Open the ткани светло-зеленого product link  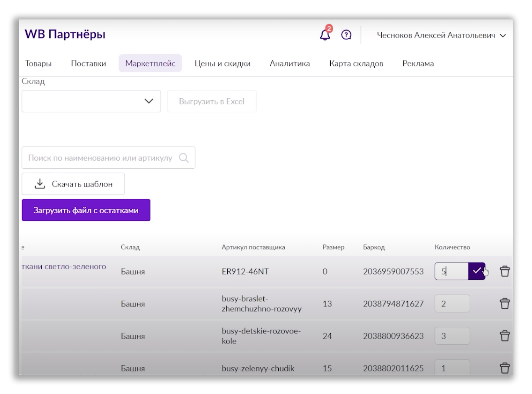(64, 267)
